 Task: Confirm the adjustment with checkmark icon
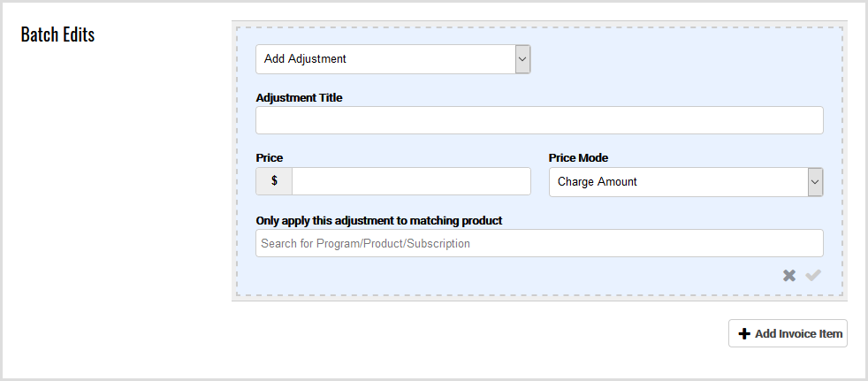813,276
